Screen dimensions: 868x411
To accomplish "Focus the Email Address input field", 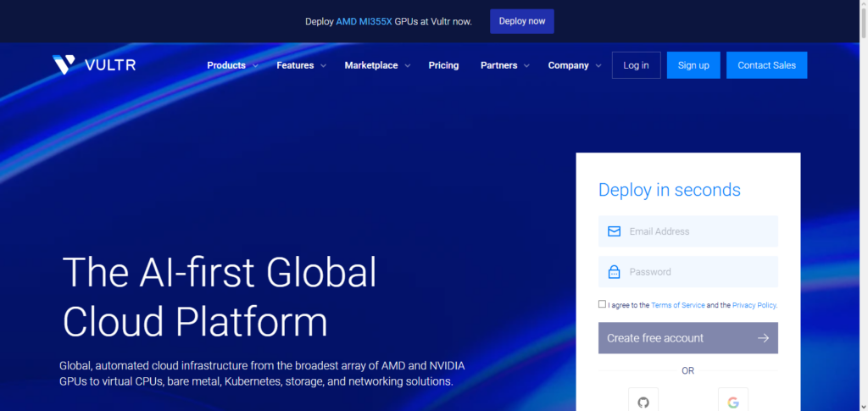I will (688, 231).
